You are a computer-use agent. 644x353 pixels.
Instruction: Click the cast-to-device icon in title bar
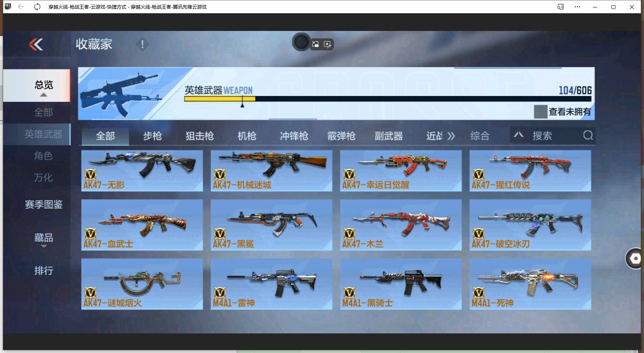[561, 7]
